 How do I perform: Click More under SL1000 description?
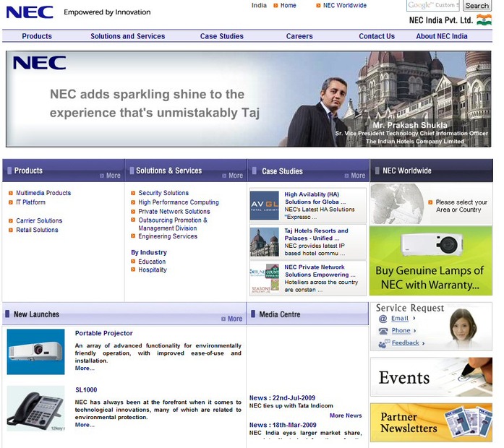85,425
